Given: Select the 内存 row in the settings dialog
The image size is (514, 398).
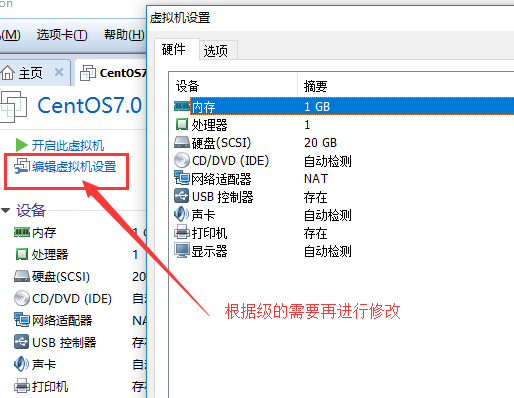Looking at the screenshot, I should coord(343,106).
